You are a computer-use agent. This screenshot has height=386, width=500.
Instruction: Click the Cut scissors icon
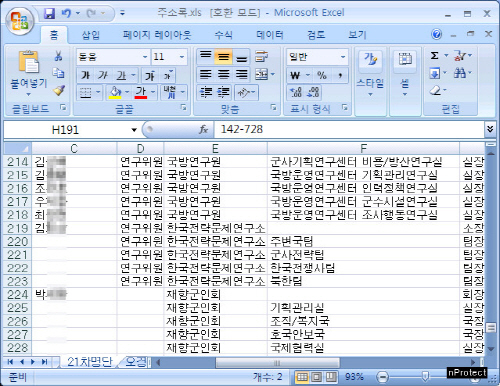coord(58,56)
